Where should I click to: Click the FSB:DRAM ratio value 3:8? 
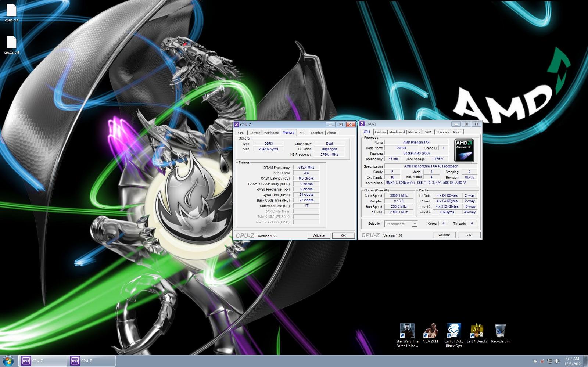(306, 173)
